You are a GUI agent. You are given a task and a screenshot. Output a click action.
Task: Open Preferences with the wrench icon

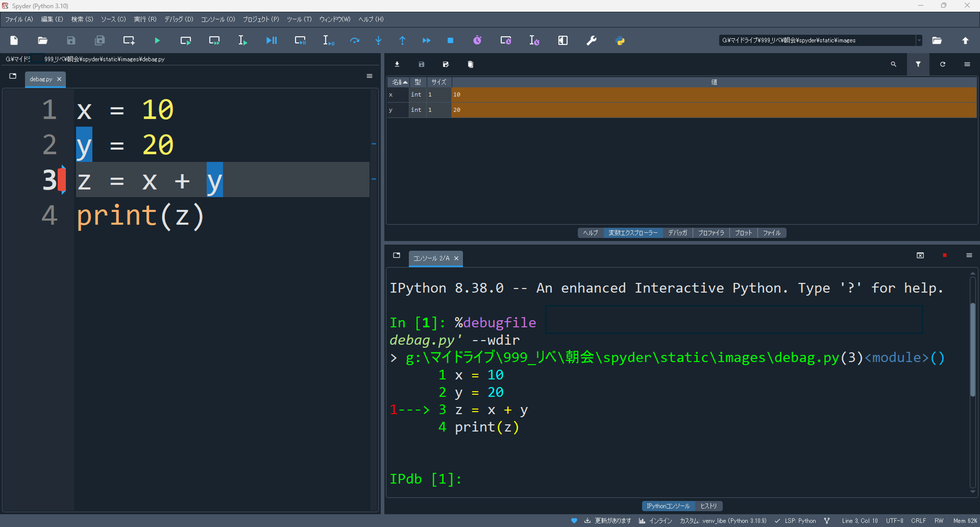tap(591, 40)
